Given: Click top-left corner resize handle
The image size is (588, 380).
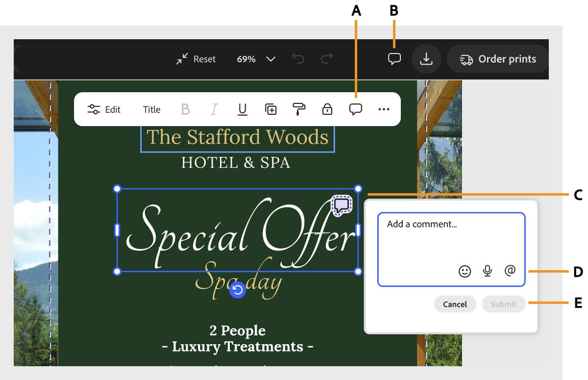Looking at the screenshot, I should click(117, 189).
